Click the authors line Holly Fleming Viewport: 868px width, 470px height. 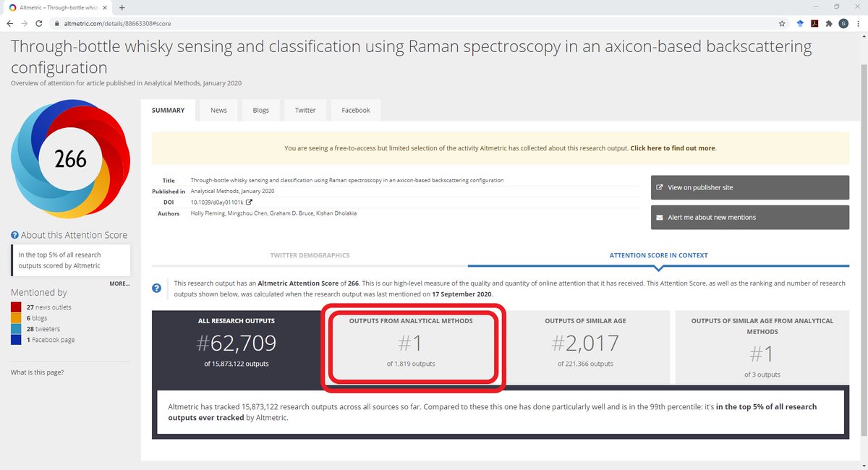click(273, 213)
